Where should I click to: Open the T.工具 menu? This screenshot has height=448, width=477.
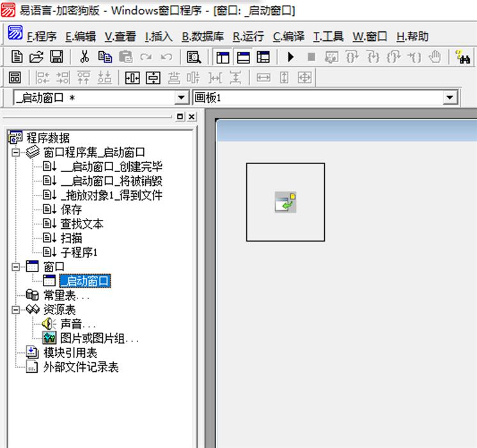click(x=328, y=36)
